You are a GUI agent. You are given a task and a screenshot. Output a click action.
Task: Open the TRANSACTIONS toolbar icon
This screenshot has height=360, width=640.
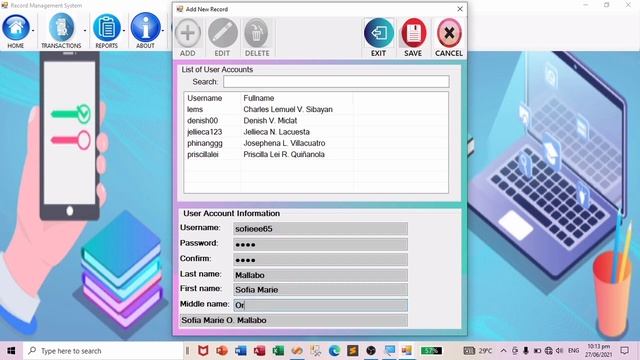click(x=61, y=27)
